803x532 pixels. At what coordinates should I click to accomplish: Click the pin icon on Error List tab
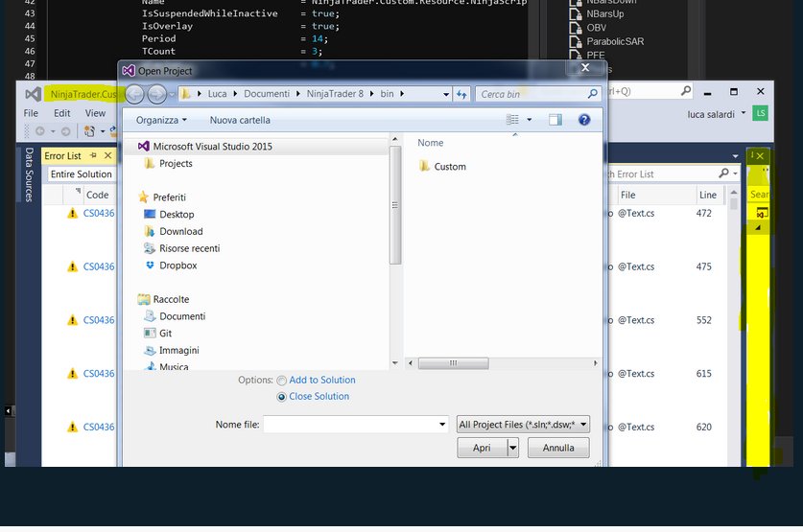(x=93, y=155)
